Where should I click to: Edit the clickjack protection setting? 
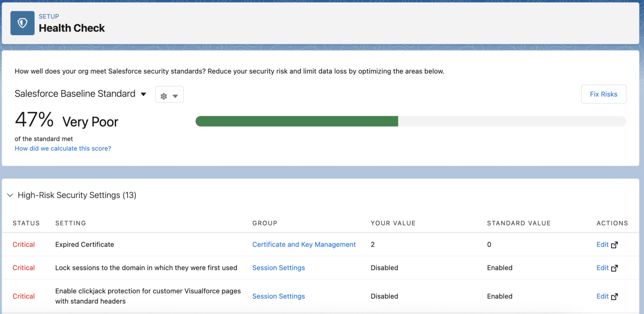coord(602,296)
